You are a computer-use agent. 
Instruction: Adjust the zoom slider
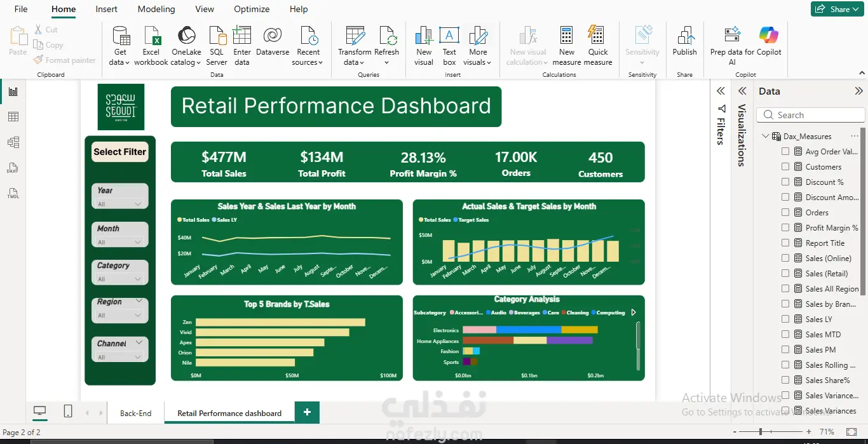[761, 432]
